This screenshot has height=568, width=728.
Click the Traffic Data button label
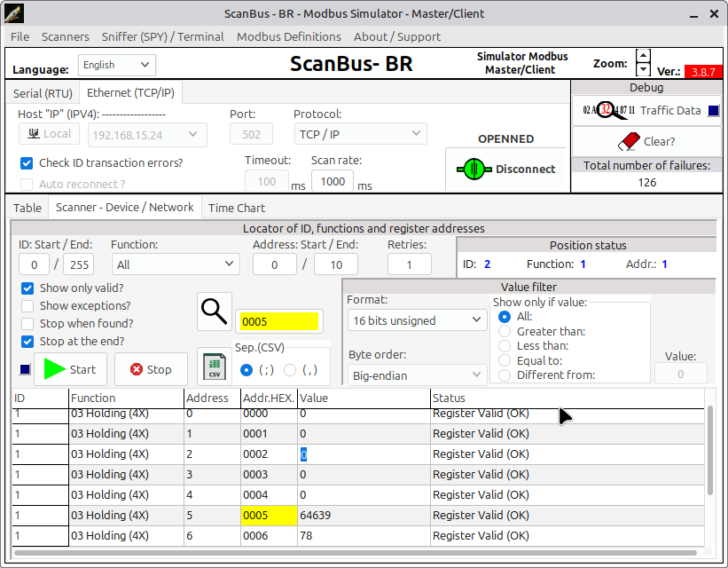(670, 111)
